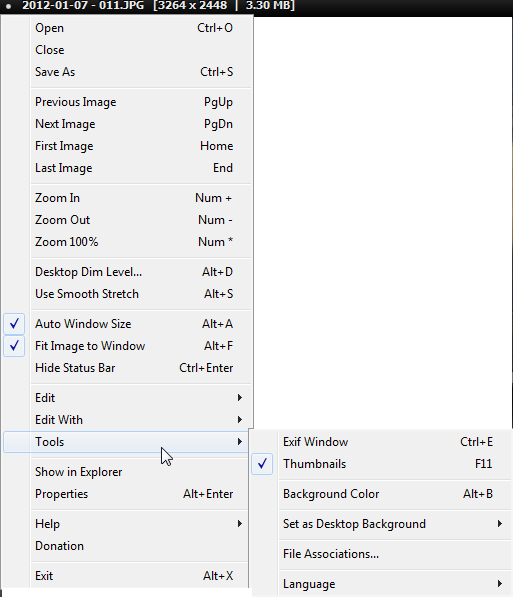Toggle the Thumbnails checkmark in Tools submenu

tap(262, 464)
